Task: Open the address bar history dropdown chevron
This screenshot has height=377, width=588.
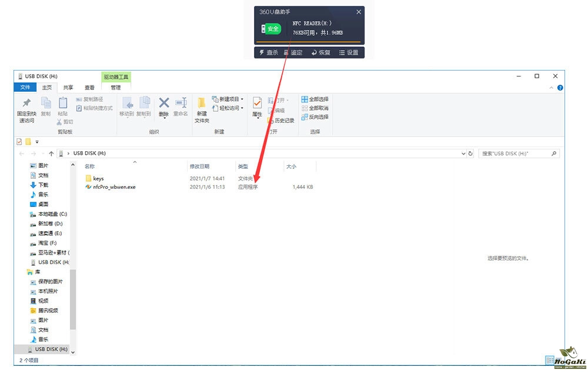Action: 460,154
